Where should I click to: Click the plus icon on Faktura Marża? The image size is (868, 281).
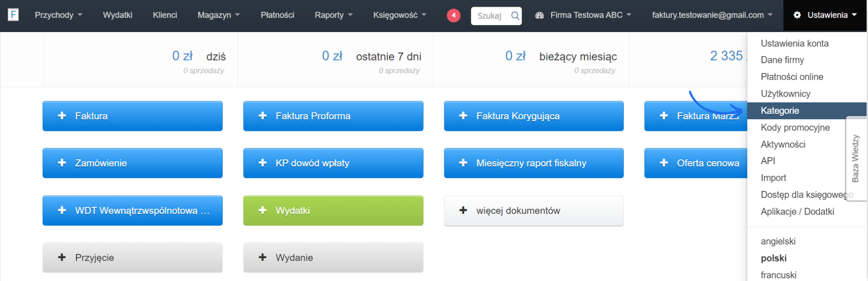[664, 116]
